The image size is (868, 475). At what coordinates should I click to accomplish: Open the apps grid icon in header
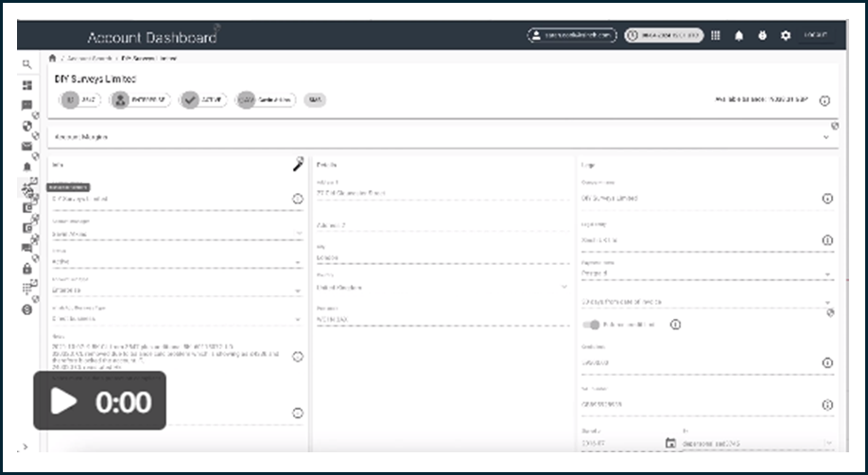pyautogui.click(x=715, y=35)
